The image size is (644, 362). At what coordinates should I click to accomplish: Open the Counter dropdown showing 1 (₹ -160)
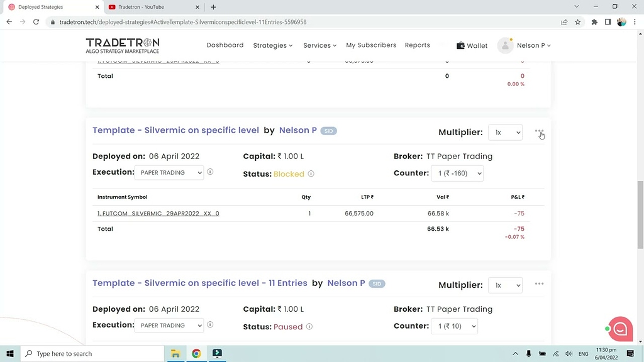point(457,173)
